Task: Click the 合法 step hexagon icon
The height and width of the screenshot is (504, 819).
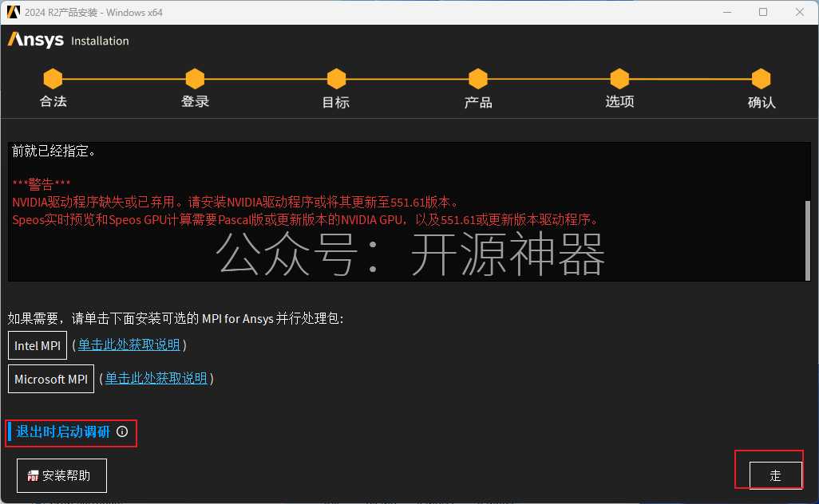Action: (53, 79)
